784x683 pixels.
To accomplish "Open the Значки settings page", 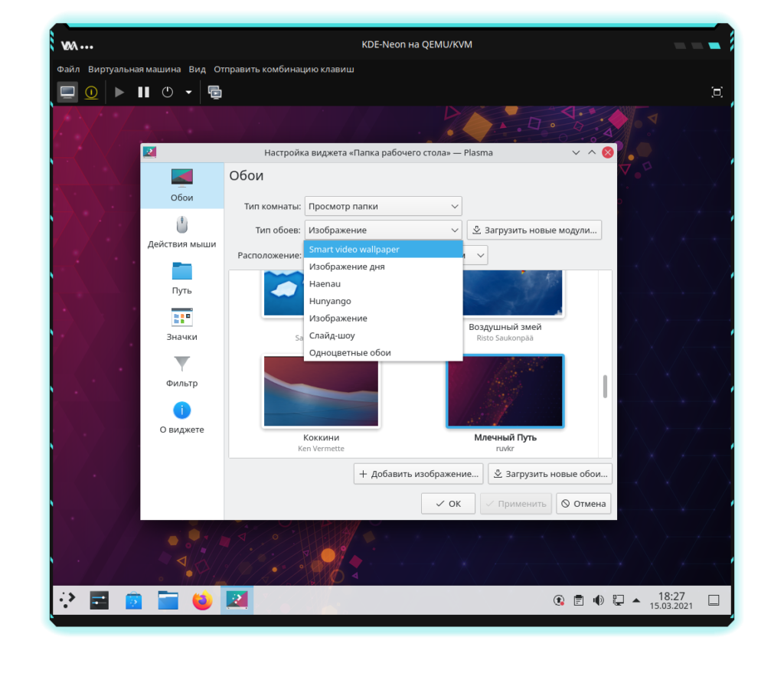I will [x=181, y=325].
